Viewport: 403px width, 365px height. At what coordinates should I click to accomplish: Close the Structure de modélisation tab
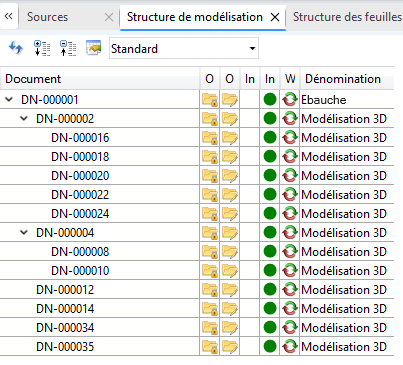(275, 17)
